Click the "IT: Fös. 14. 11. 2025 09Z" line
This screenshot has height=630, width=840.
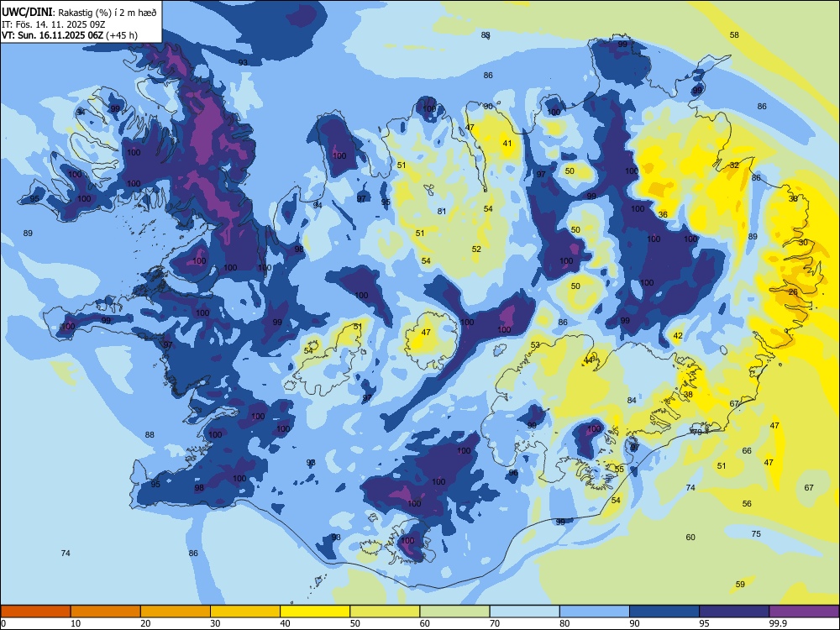pos(52,24)
